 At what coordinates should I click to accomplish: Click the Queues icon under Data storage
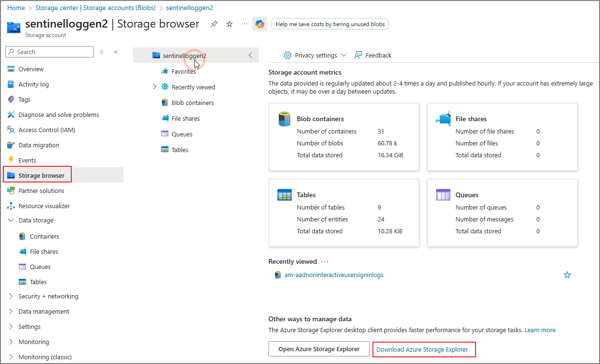[22, 267]
